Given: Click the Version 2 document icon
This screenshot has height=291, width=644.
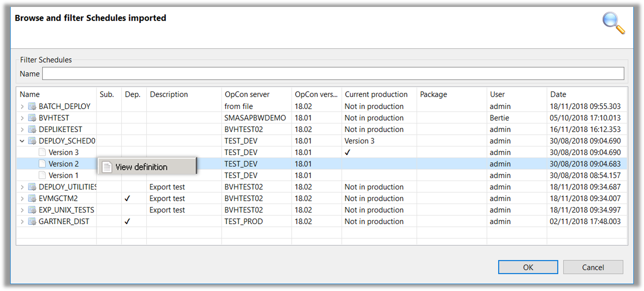Looking at the screenshot, I should 42,164.
